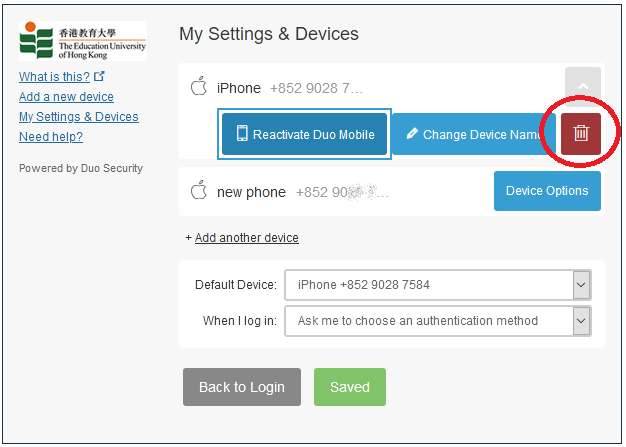Screen dimensions: 626x447
Task: Go to My Settings & Devices link
Action: tap(78, 117)
